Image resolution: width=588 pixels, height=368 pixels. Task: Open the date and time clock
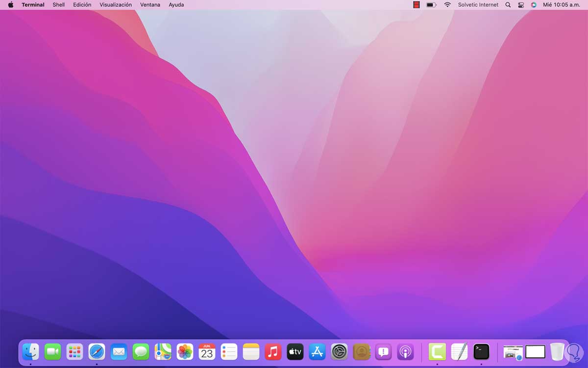562,4
